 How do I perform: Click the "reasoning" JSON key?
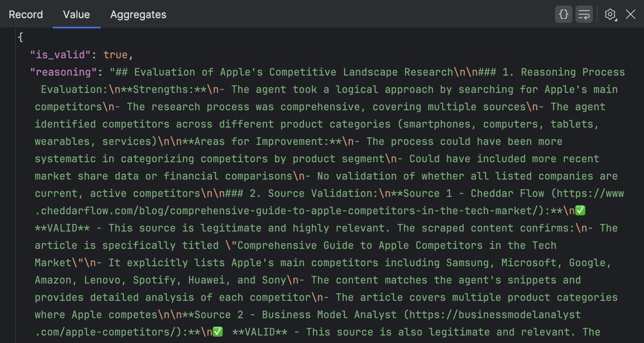63,72
